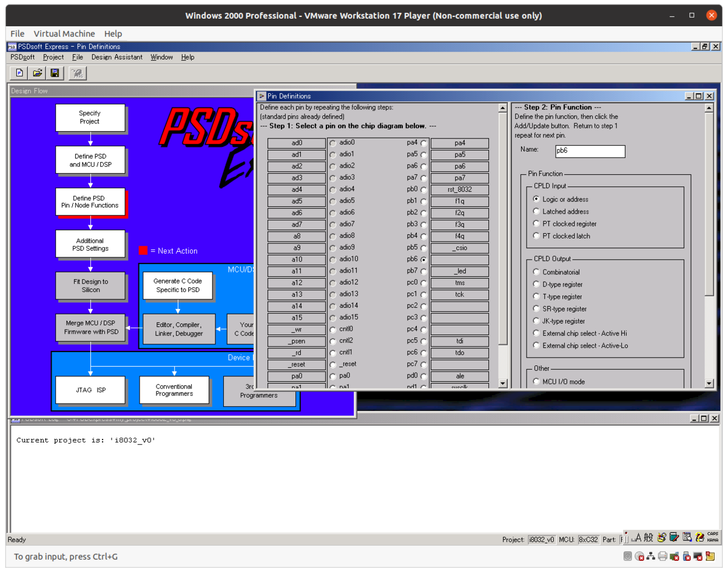
Task: Click Merge MCU / DSP Firmware box
Action: [90, 328]
